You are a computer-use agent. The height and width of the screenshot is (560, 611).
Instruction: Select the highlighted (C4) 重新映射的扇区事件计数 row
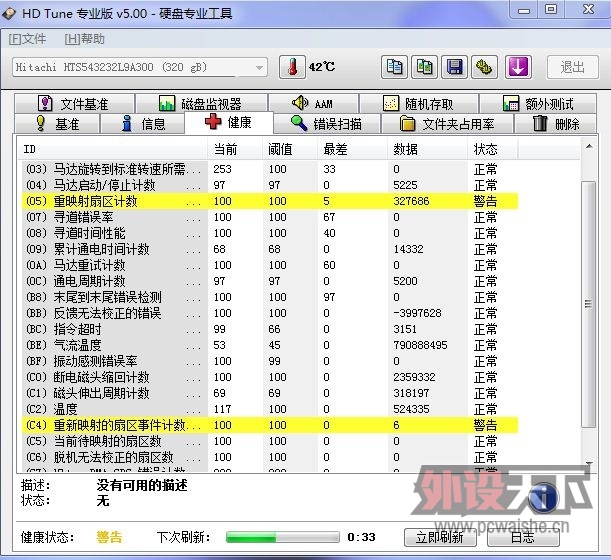click(268, 425)
